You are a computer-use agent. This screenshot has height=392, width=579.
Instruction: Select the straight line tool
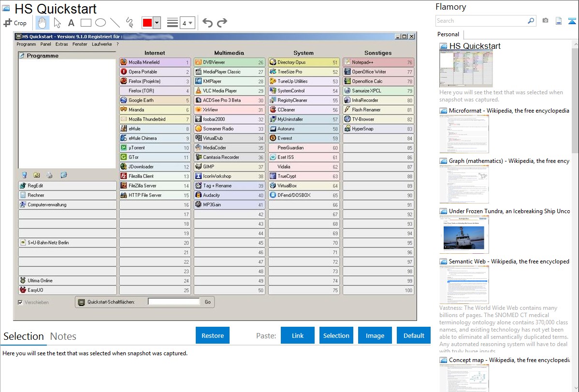[x=115, y=23]
